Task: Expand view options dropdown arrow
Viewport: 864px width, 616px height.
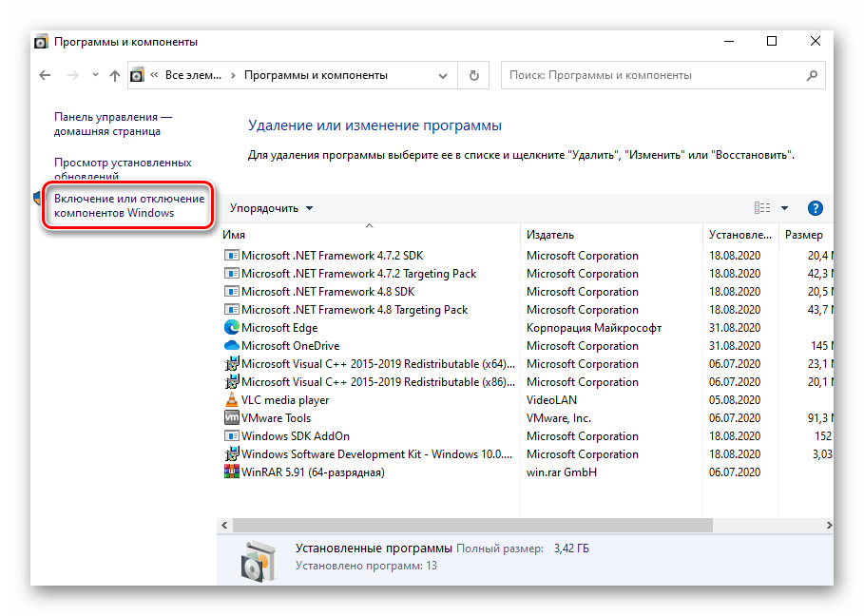Action: [x=785, y=208]
